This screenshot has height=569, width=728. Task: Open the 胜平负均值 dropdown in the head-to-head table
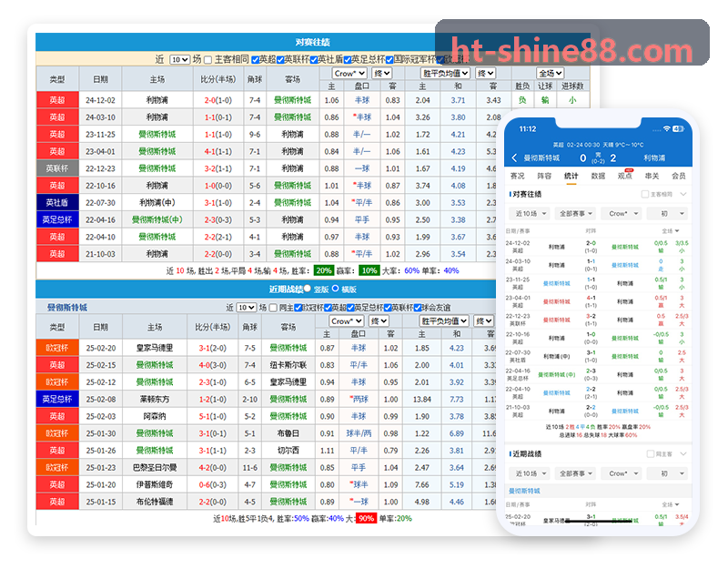coord(445,73)
